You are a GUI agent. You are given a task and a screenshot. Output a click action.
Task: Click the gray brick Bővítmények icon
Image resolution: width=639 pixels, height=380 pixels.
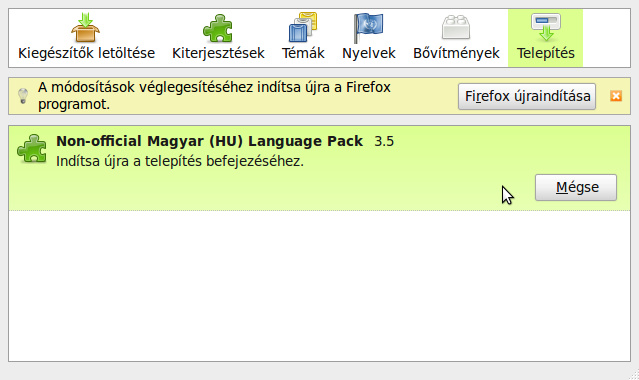click(x=456, y=27)
